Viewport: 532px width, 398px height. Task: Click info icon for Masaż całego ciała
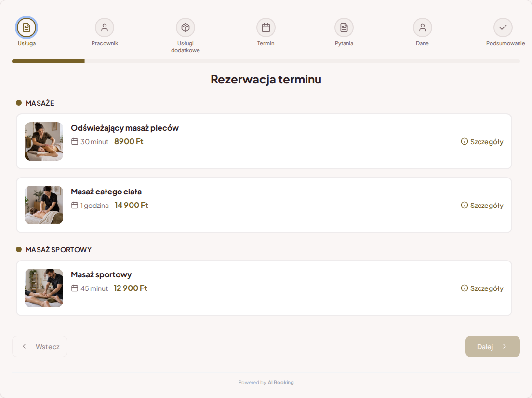pos(464,205)
